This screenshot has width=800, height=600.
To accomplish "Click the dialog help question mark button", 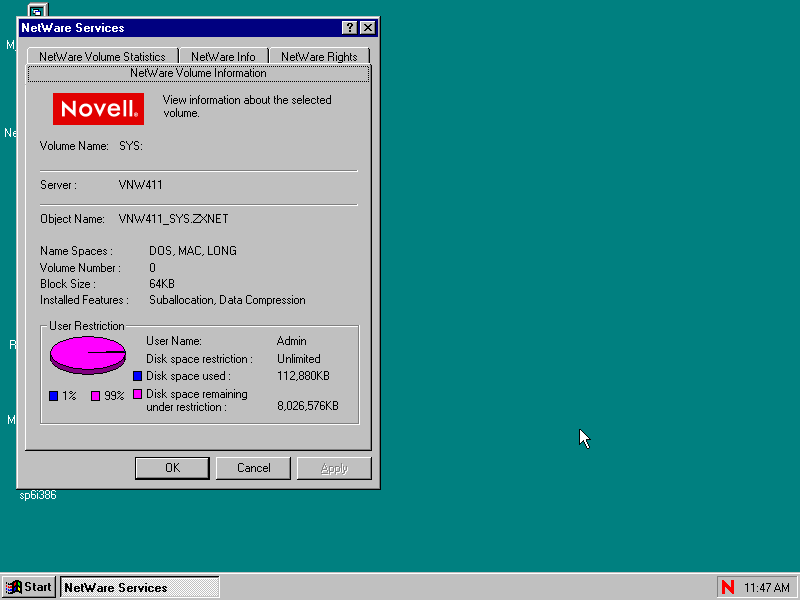I will coord(349,28).
